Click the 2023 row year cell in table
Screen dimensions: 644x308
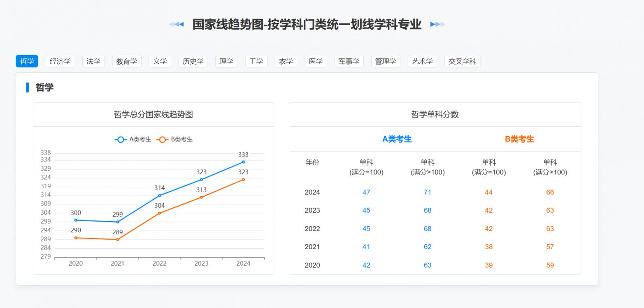click(312, 211)
